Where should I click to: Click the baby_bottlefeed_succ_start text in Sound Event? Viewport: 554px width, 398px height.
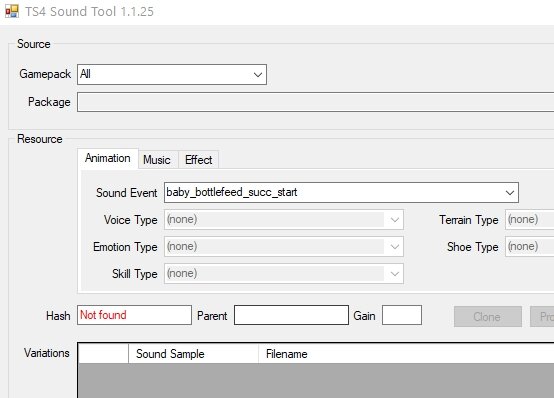click(231, 192)
